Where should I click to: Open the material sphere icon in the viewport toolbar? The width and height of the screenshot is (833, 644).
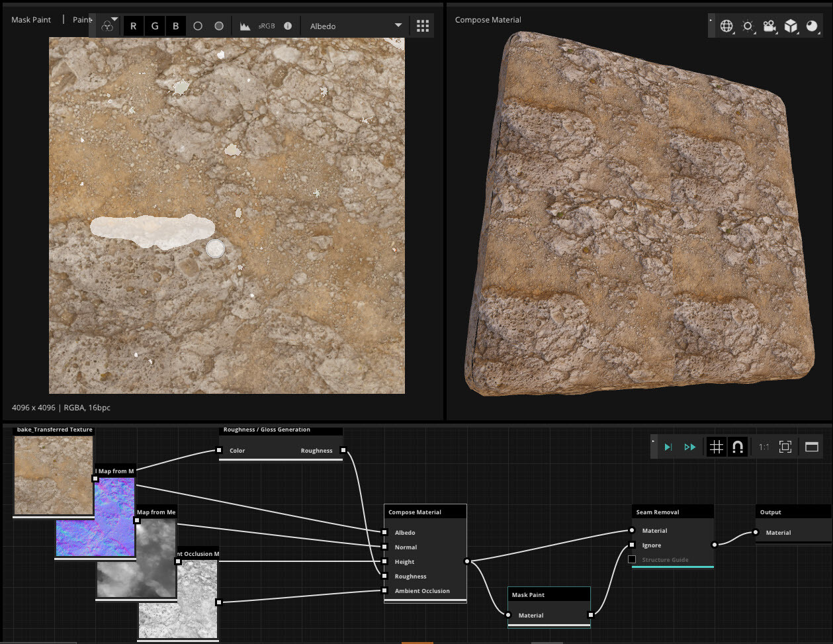pos(811,26)
